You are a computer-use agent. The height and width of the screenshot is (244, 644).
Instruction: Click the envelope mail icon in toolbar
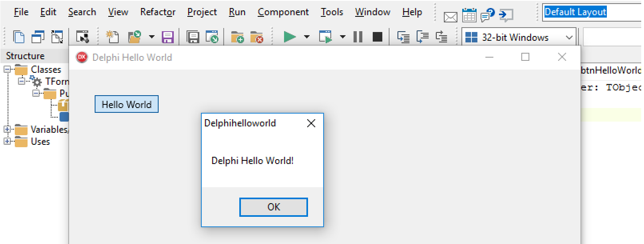(451, 17)
